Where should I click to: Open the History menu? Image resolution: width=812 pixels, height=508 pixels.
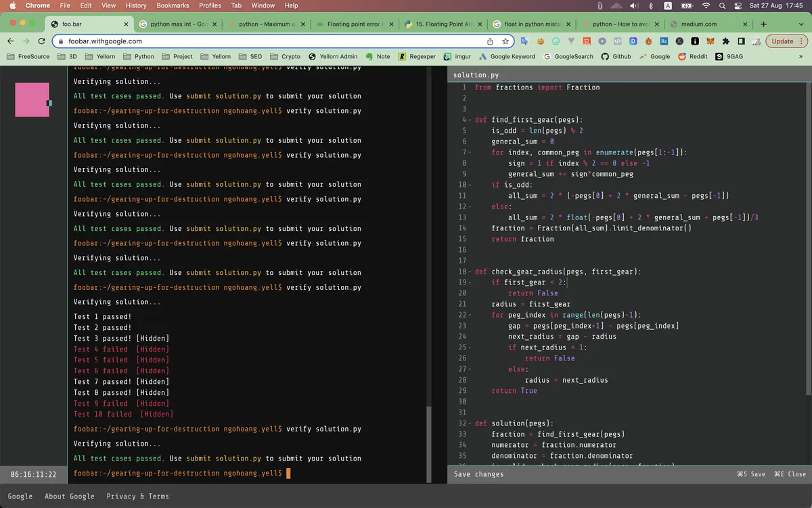pos(136,5)
